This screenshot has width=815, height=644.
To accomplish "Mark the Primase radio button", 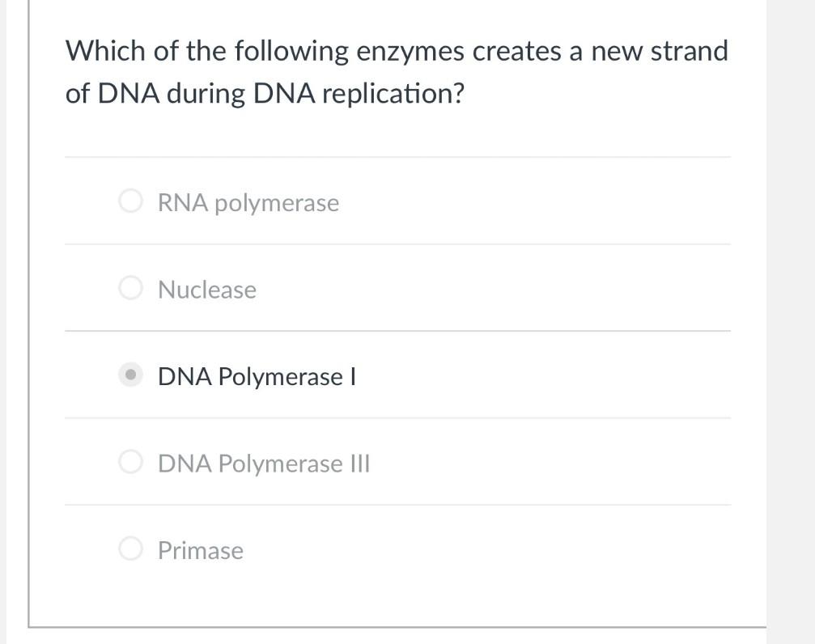I will point(130,549).
